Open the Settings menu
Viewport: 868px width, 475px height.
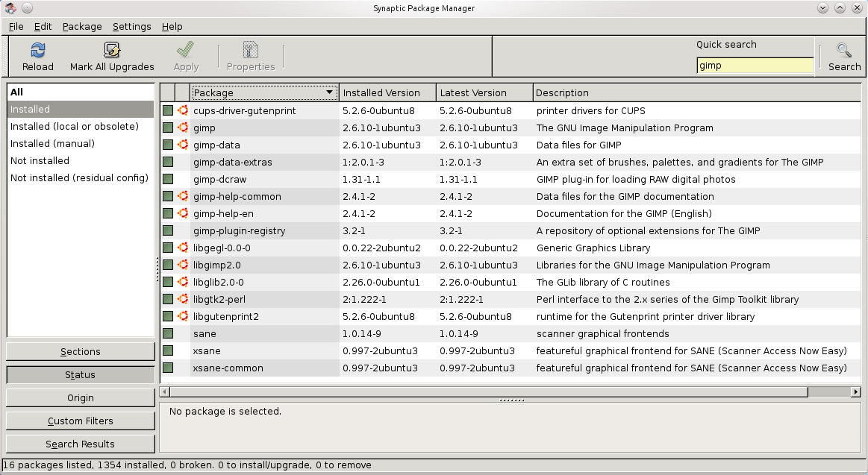click(131, 26)
